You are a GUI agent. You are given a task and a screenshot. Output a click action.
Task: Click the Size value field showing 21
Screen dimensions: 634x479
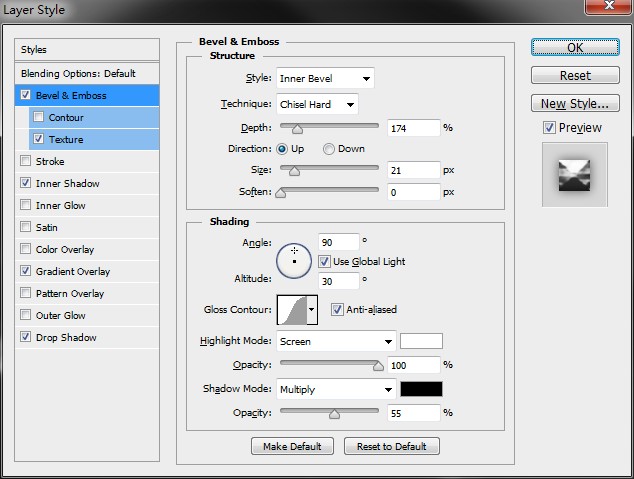(413, 170)
